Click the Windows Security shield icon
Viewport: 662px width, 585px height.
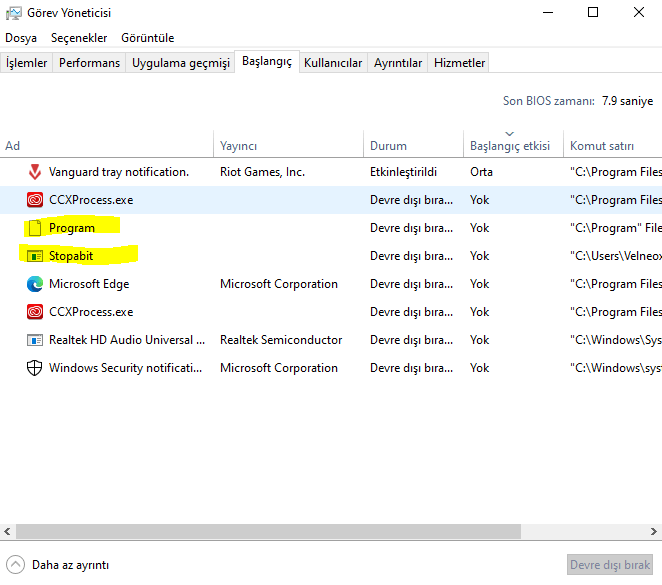point(35,368)
